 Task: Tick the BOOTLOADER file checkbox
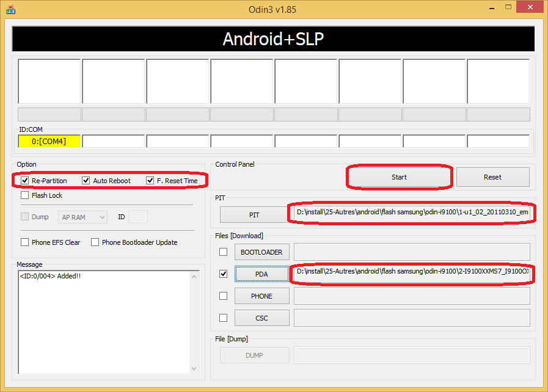point(224,252)
